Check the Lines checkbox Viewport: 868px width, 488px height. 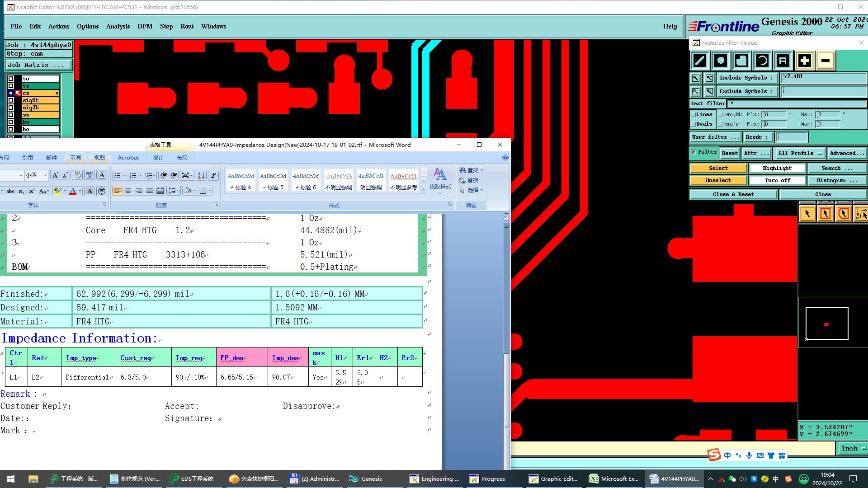pyautogui.click(x=693, y=115)
